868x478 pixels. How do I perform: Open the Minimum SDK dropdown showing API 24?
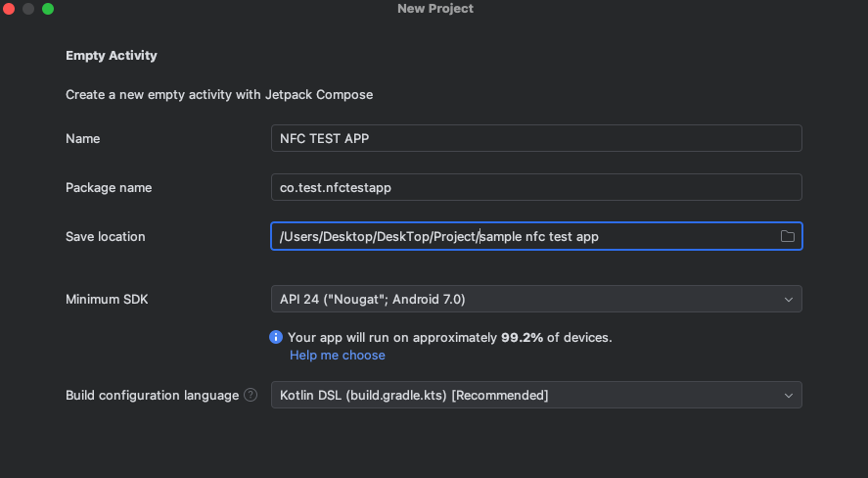pos(528,299)
